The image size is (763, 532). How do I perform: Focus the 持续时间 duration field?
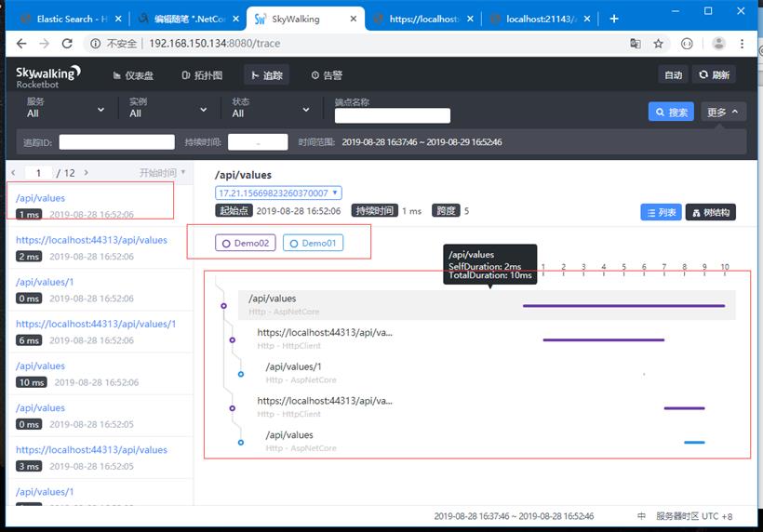[x=258, y=142]
